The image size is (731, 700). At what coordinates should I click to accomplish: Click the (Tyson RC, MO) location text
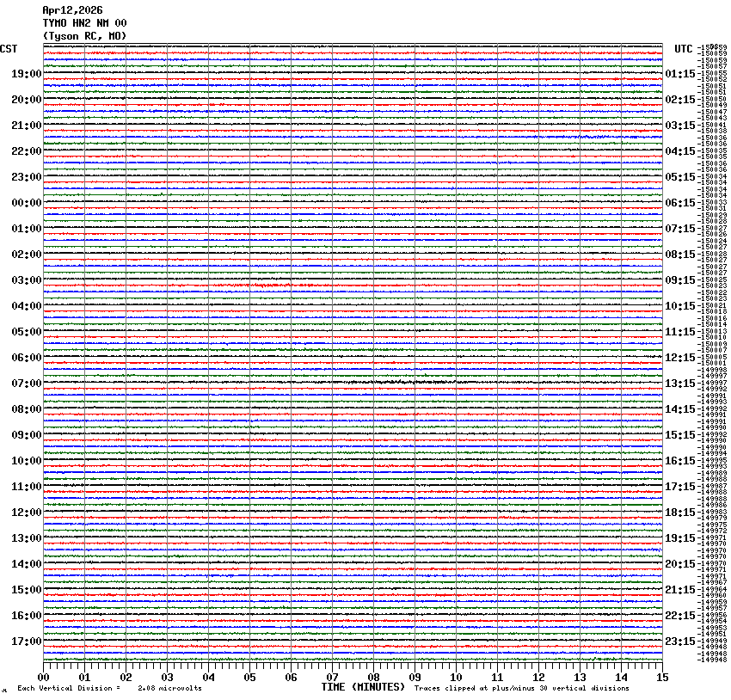[84, 36]
